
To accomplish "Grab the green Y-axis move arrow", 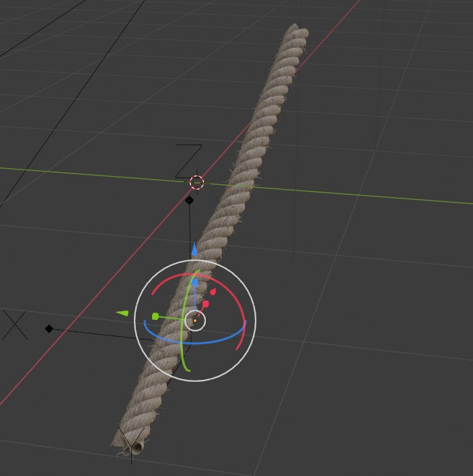I will point(122,313).
